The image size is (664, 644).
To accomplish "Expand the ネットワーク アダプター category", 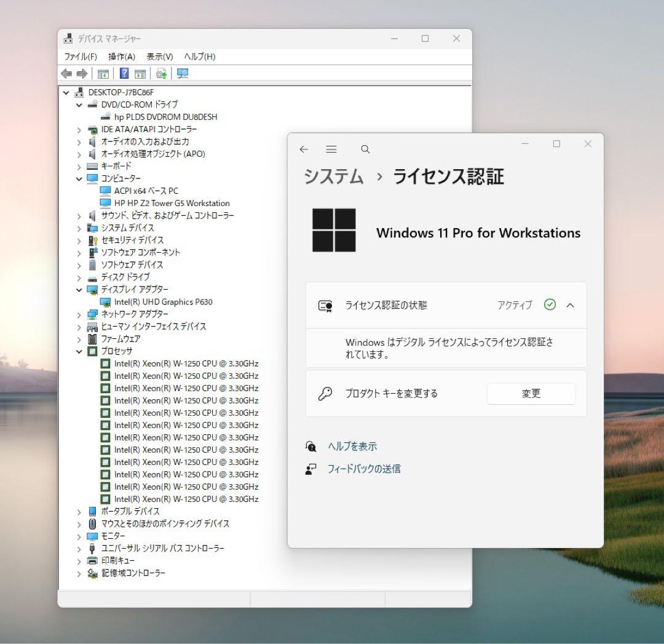I will (x=79, y=314).
